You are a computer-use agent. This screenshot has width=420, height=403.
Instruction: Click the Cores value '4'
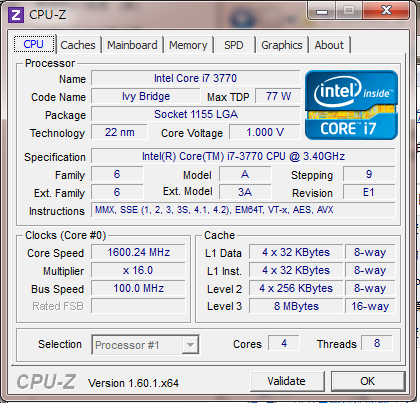pyautogui.click(x=284, y=343)
